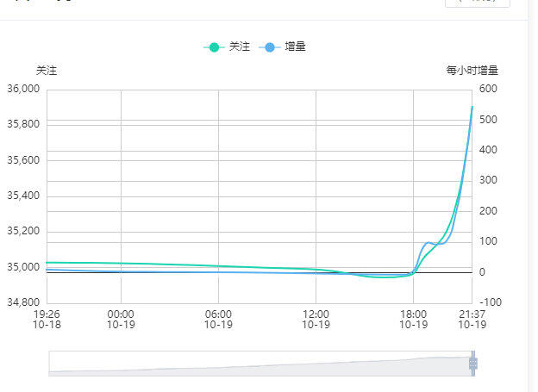This screenshot has width=538, height=392.
Task: Click inside the data zoom preview bar
Action: point(260,364)
